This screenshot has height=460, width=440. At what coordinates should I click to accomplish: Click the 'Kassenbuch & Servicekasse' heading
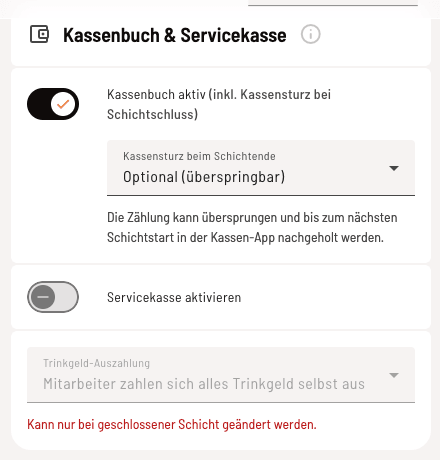(x=175, y=35)
